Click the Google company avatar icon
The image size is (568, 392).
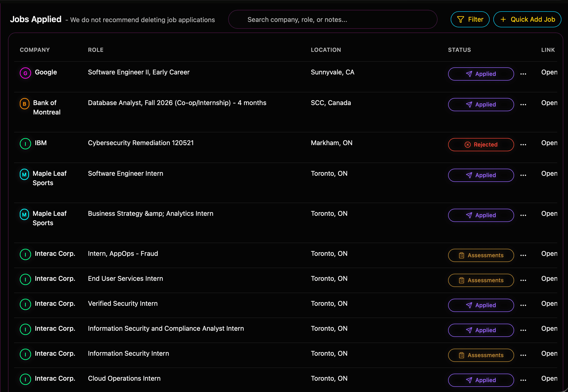pos(25,73)
